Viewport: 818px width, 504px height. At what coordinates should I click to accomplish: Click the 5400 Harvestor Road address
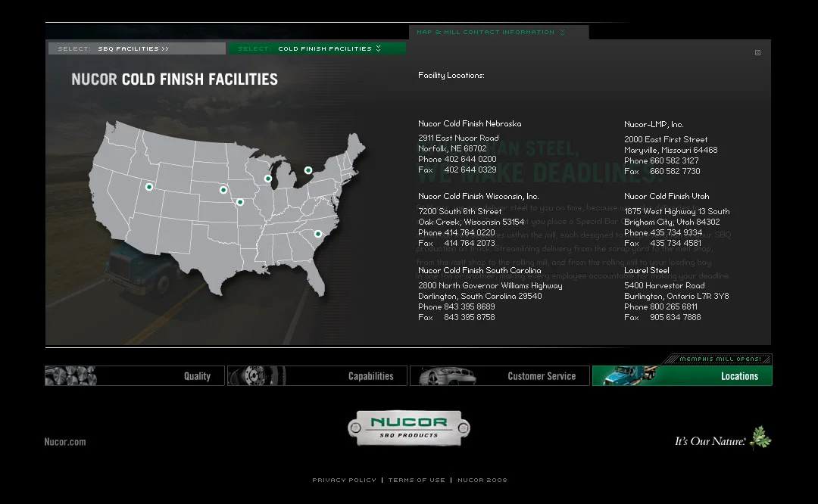664,285
